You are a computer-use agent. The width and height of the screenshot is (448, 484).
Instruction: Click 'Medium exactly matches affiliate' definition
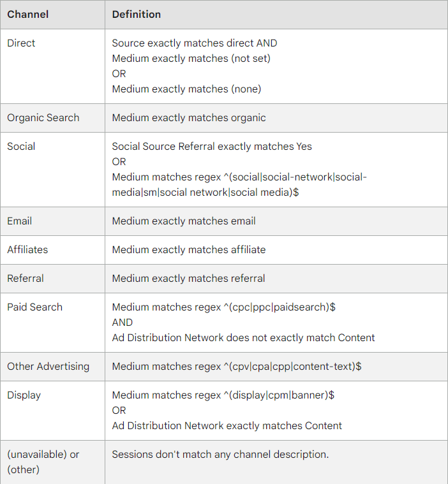click(x=188, y=250)
